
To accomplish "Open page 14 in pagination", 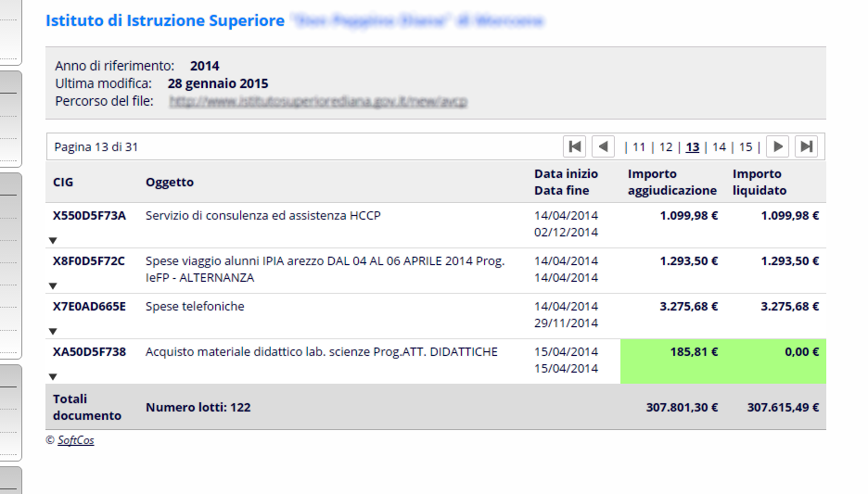I will pyautogui.click(x=719, y=147).
